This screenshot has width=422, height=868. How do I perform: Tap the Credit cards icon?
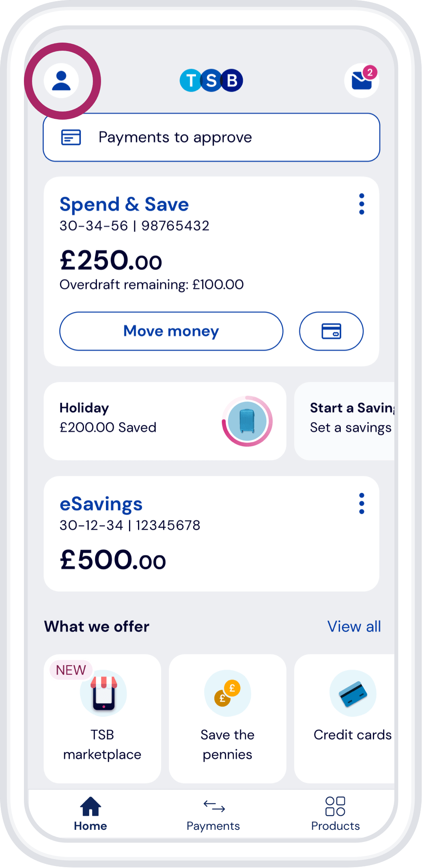click(353, 693)
